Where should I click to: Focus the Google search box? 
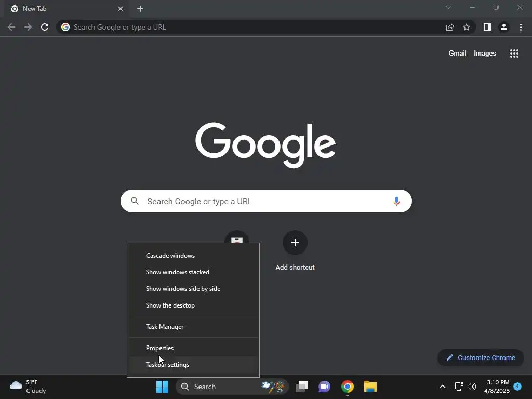tap(266, 201)
